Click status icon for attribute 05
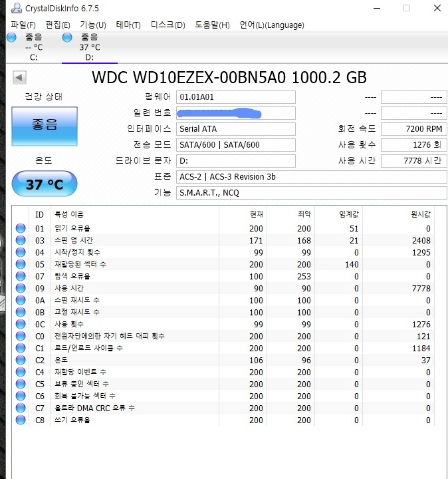This screenshot has height=479, width=448. pos(21,264)
